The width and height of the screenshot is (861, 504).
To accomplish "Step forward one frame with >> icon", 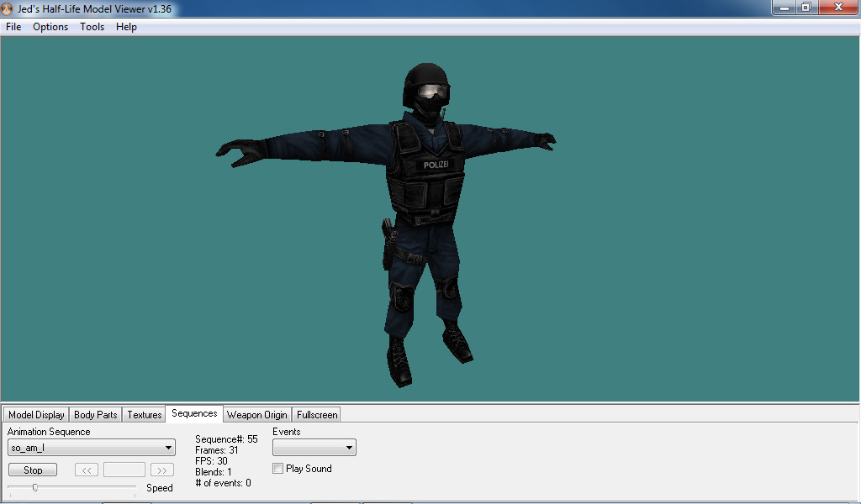I will click(161, 470).
